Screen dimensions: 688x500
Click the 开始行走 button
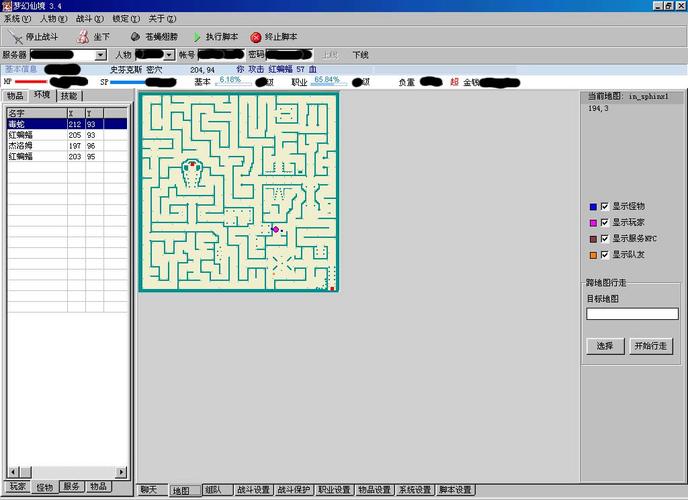(x=653, y=346)
